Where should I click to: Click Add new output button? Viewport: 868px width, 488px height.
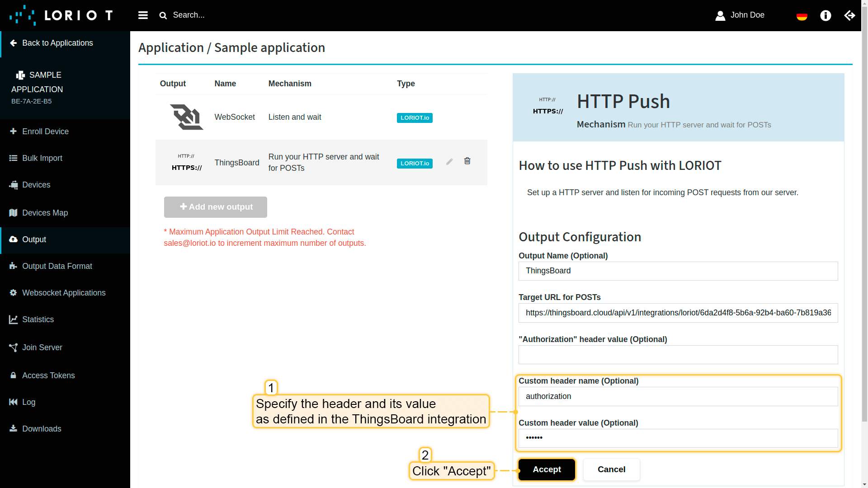pyautogui.click(x=215, y=207)
